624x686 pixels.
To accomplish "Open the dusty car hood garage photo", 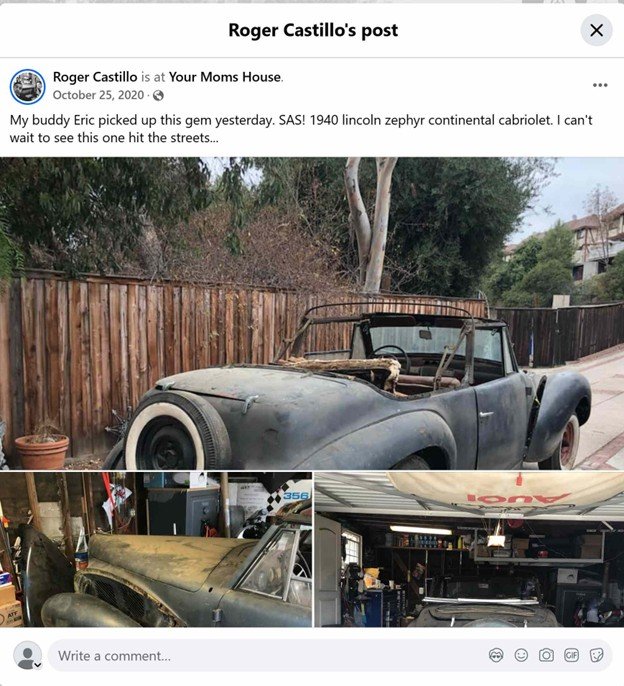I will coord(156,550).
